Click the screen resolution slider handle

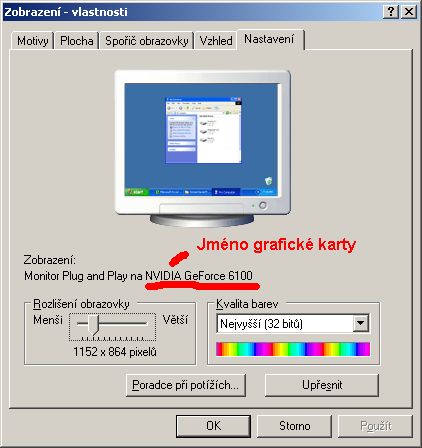(x=93, y=324)
